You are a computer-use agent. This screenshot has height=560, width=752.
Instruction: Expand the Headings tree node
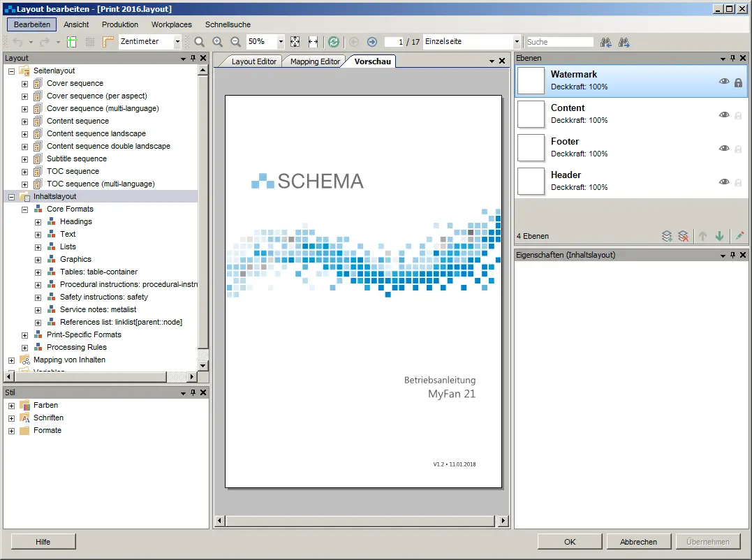point(38,222)
